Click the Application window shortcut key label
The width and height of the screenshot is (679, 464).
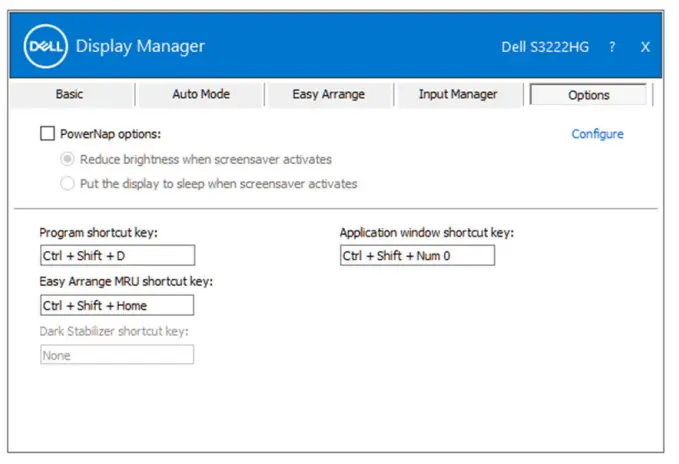[x=427, y=233]
